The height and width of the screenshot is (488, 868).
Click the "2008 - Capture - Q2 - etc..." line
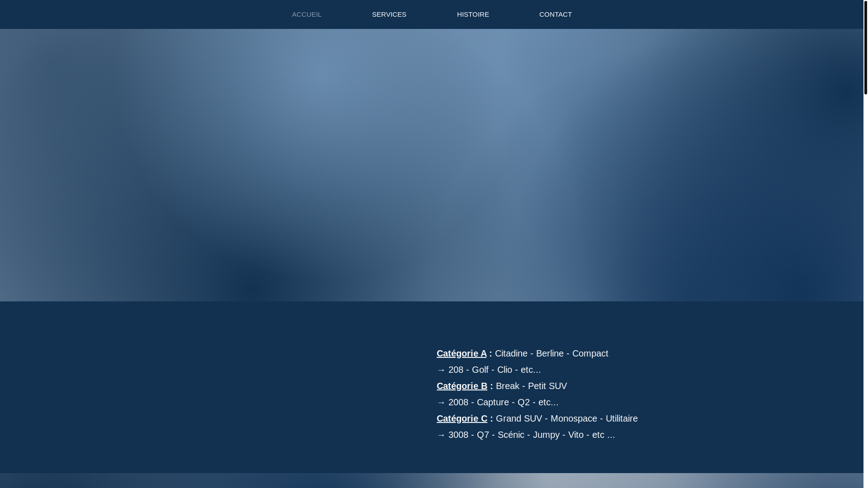pyautogui.click(x=498, y=402)
